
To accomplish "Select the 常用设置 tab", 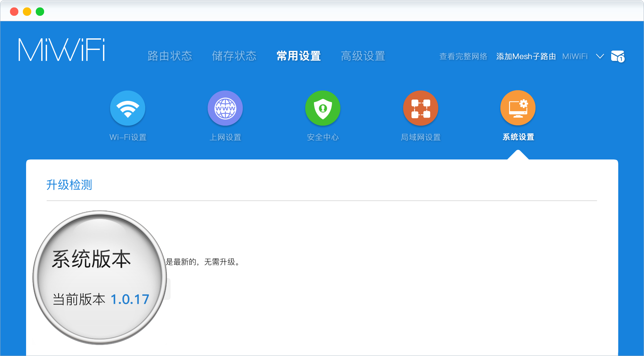I will [x=298, y=56].
